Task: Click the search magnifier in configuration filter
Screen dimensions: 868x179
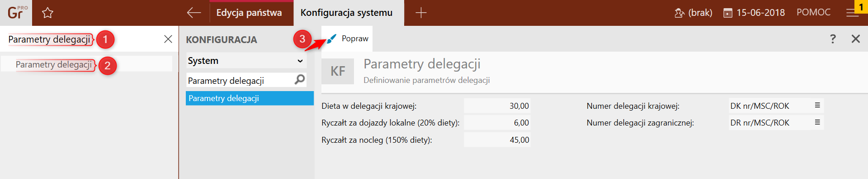Action: pos(300,80)
